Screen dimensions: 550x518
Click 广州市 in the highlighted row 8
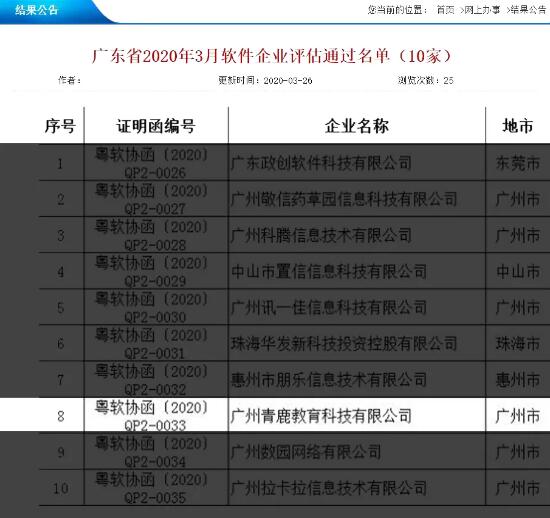[x=518, y=416]
